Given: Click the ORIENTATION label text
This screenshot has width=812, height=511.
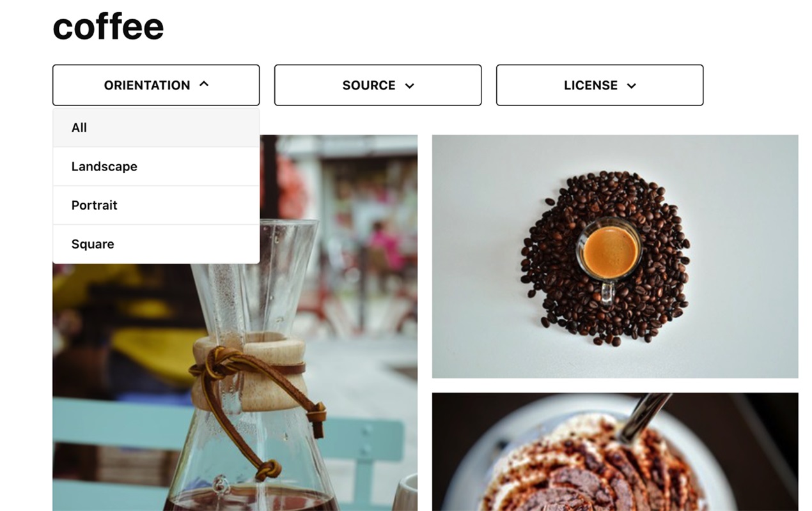Looking at the screenshot, I should (x=147, y=85).
